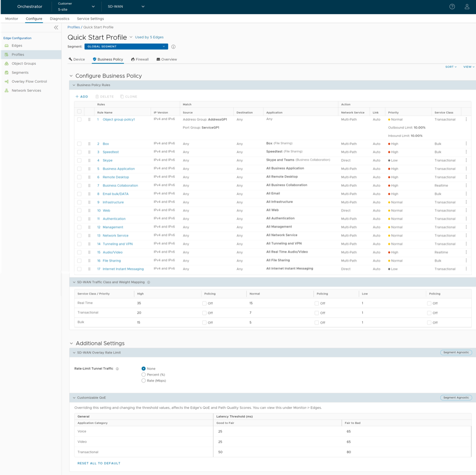The image size is (476, 475).
Task: Click info icon next to Segment dropdown
Action: 173,47
